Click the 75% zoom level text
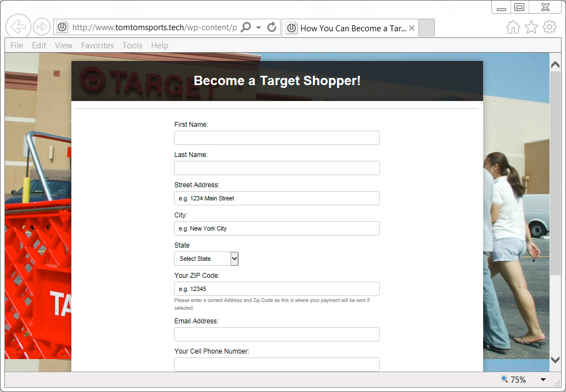 pos(518,380)
